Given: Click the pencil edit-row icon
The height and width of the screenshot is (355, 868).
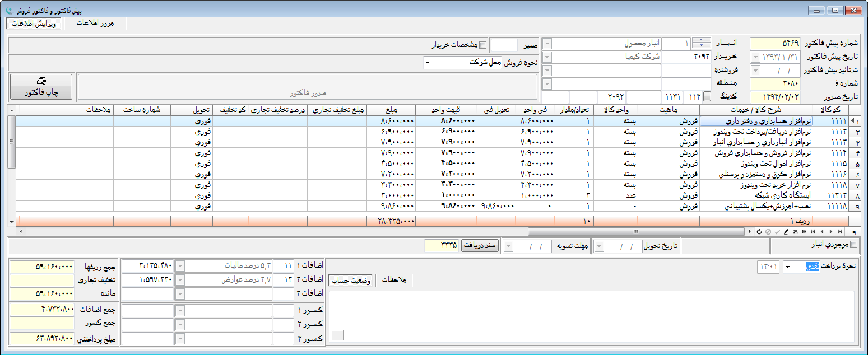Looking at the screenshot, I should (x=786, y=231).
